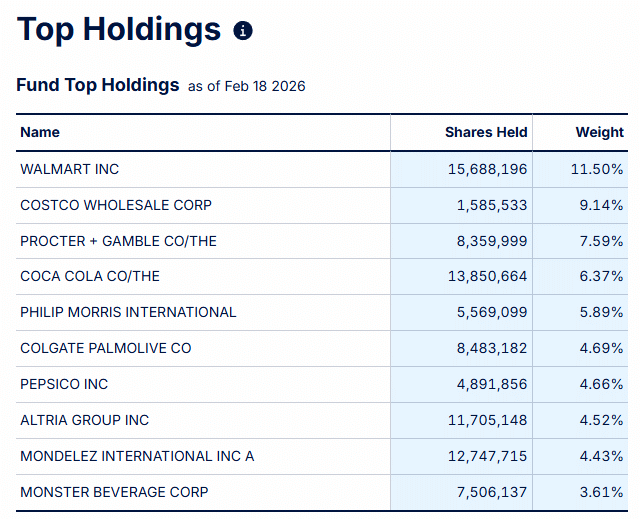Click PROCTER + GAMBLE CO/THE name
The height and width of the screenshot is (519, 640).
tap(118, 241)
